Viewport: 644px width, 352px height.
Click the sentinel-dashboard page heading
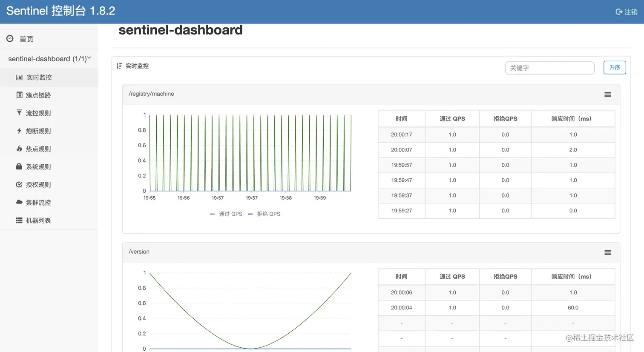181,30
